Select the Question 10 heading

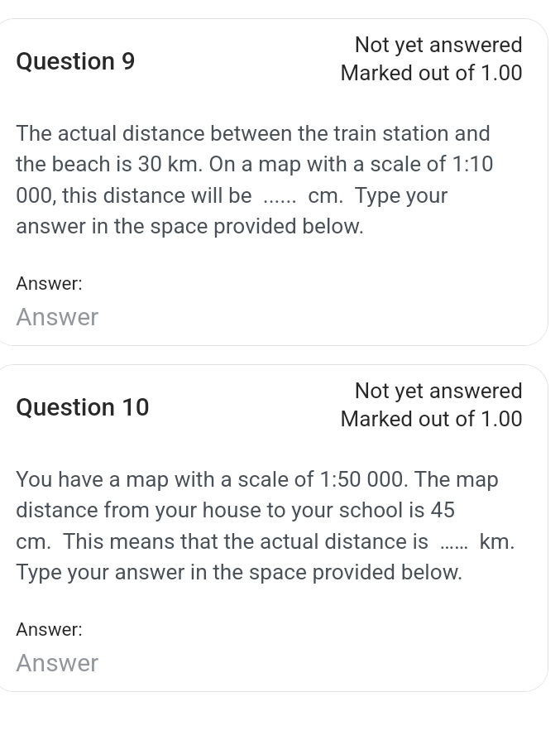[82, 407]
